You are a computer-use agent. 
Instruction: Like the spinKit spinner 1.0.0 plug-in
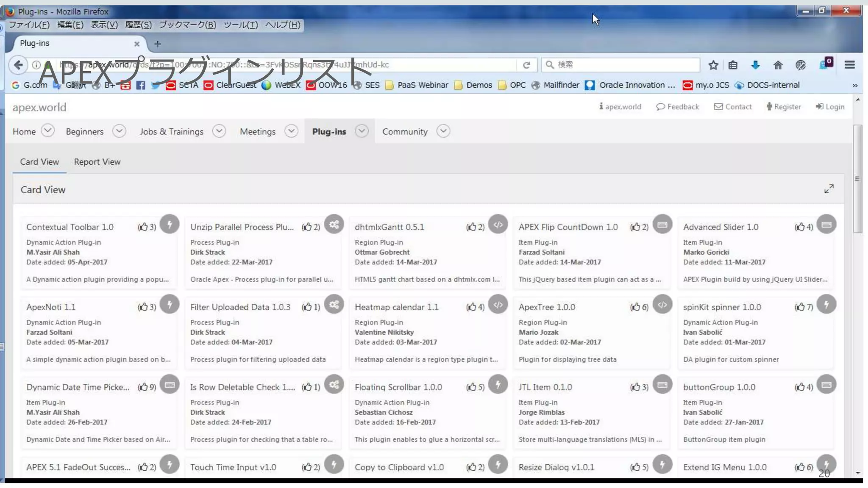tap(800, 307)
